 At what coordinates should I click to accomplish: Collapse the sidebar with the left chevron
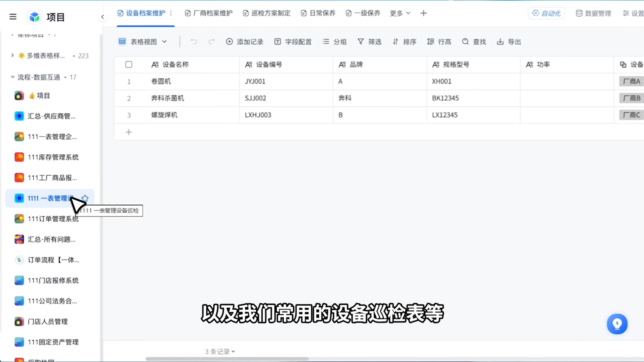pos(102,17)
